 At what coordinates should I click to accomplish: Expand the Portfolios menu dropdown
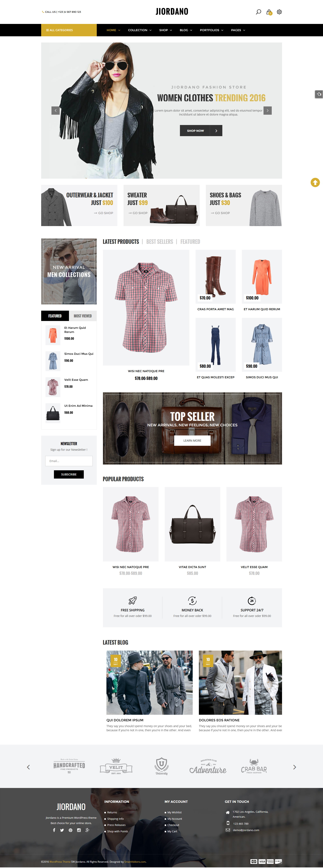pyautogui.click(x=211, y=30)
